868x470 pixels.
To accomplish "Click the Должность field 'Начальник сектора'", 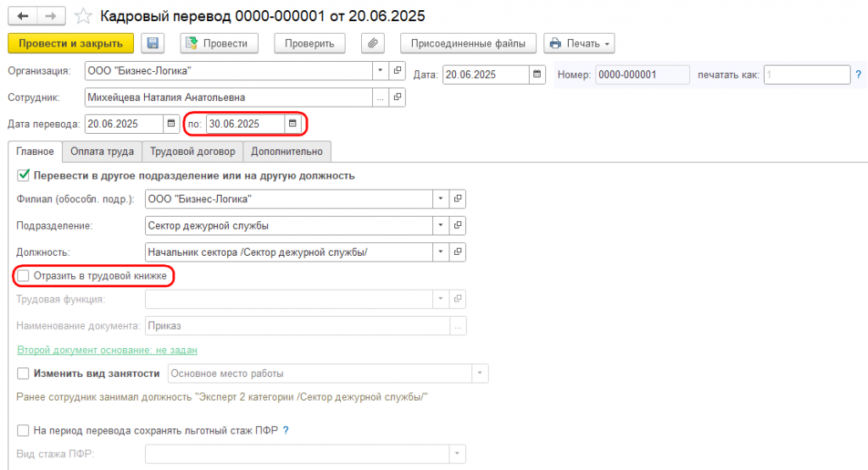I will coord(289,252).
